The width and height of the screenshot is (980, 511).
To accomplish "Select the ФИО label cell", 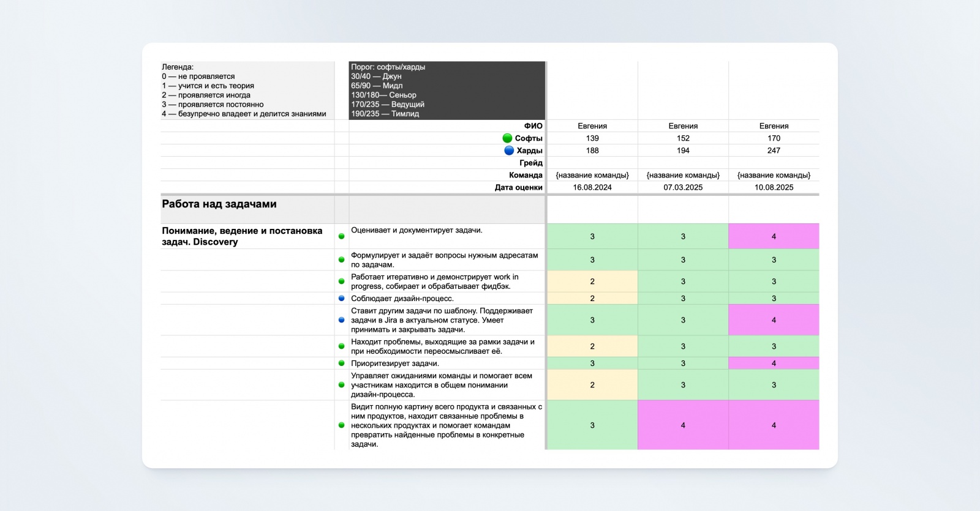I will pos(447,126).
